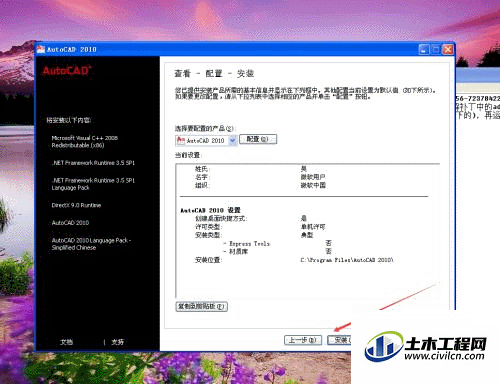This screenshot has width=500, height=384.
Task: Go back with the 上一步 button
Action: (303, 340)
